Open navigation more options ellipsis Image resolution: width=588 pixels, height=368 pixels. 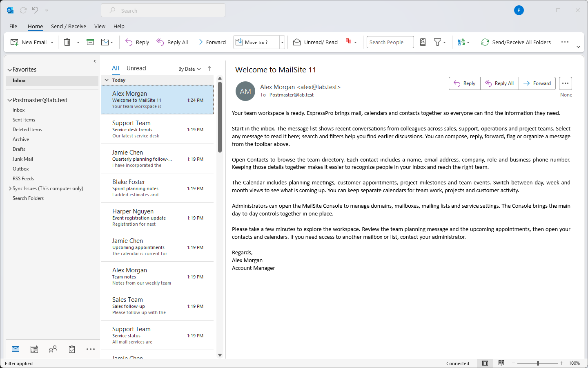click(91, 349)
